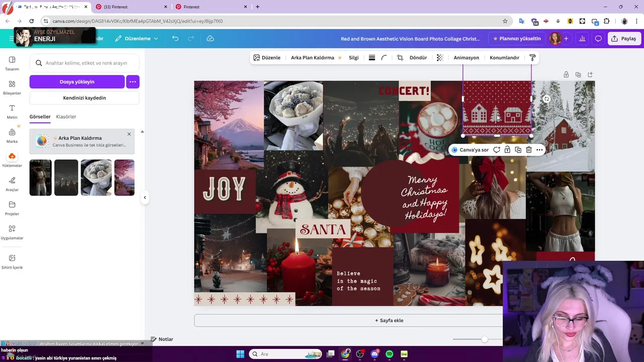The width and height of the screenshot is (644, 362).
Task: Click the Kendinizi kaydedin button
Action: click(x=85, y=98)
